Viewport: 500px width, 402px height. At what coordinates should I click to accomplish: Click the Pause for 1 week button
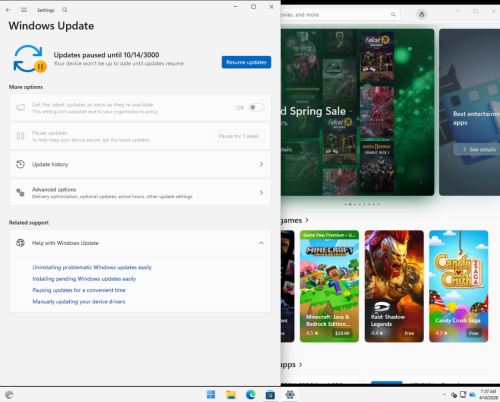tap(239, 136)
